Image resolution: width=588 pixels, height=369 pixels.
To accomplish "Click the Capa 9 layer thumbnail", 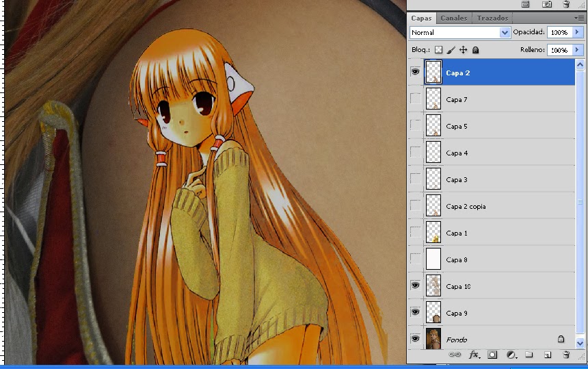I will [x=433, y=312].
